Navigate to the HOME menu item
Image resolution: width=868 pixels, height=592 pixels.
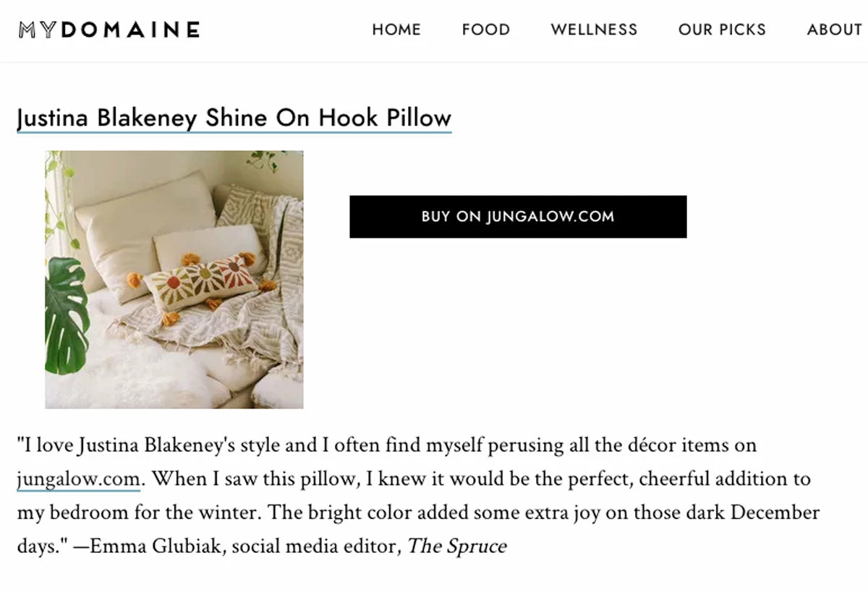396,30
